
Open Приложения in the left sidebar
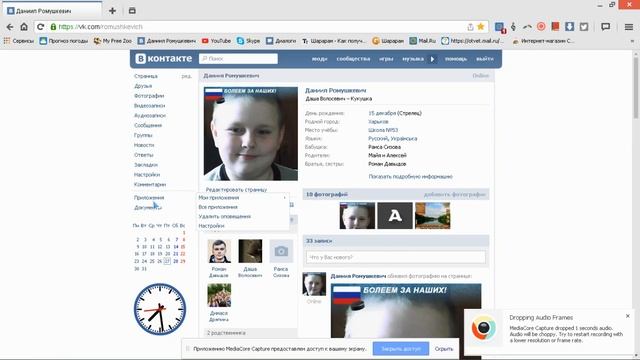point(149,198)
